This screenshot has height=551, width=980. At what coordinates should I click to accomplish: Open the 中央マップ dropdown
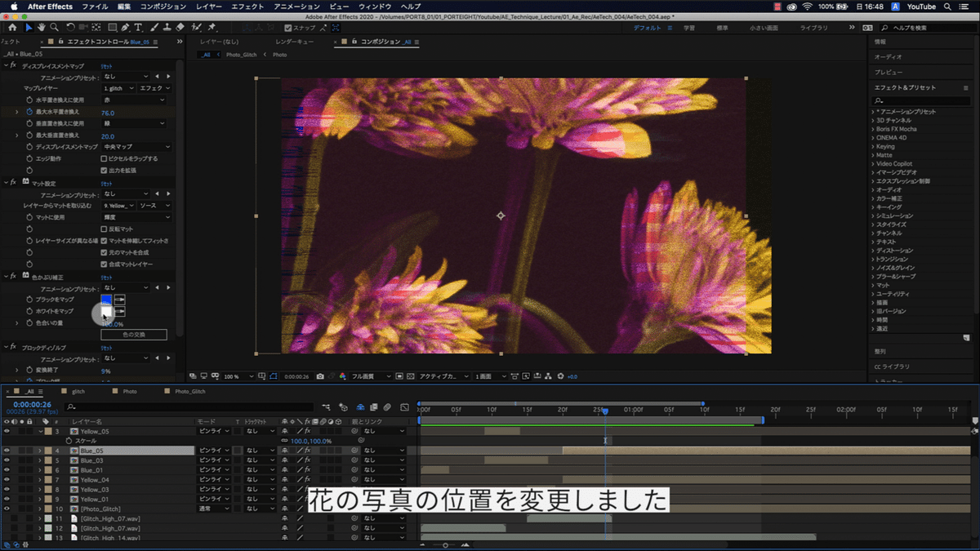tap(136, 147)
